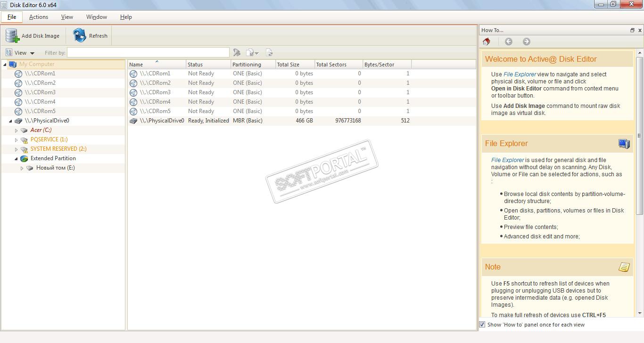Collapse the My Computer tree node
Screen dimensions: 644x343
click(x=5, y=64)
